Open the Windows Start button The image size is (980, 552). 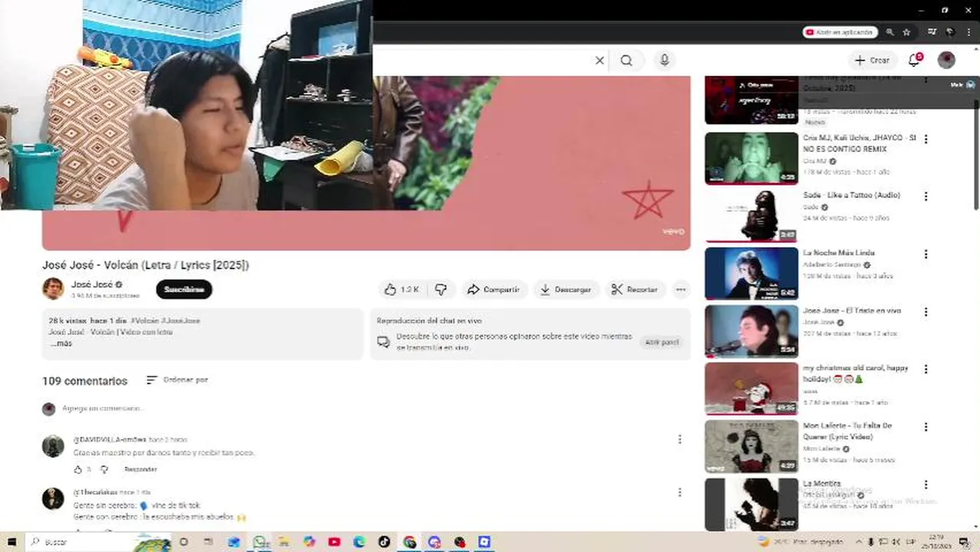11,542
